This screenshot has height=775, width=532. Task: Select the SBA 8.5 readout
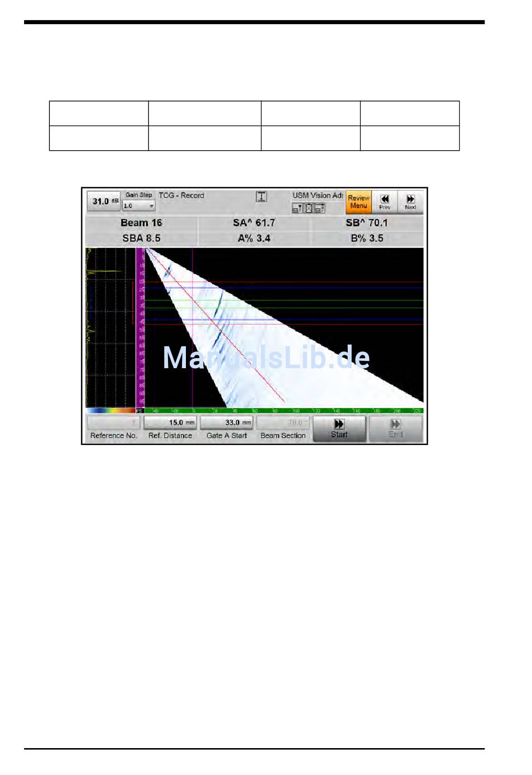click(x=141, y=238)
